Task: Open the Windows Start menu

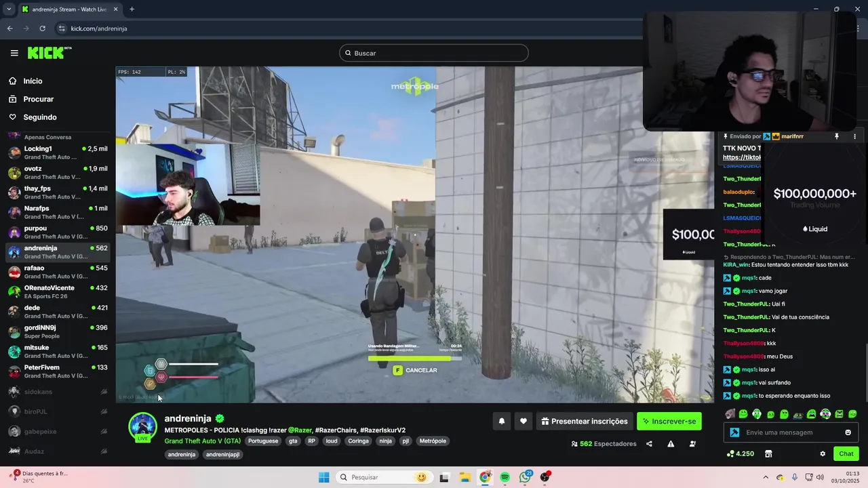Action: point(324,477)
